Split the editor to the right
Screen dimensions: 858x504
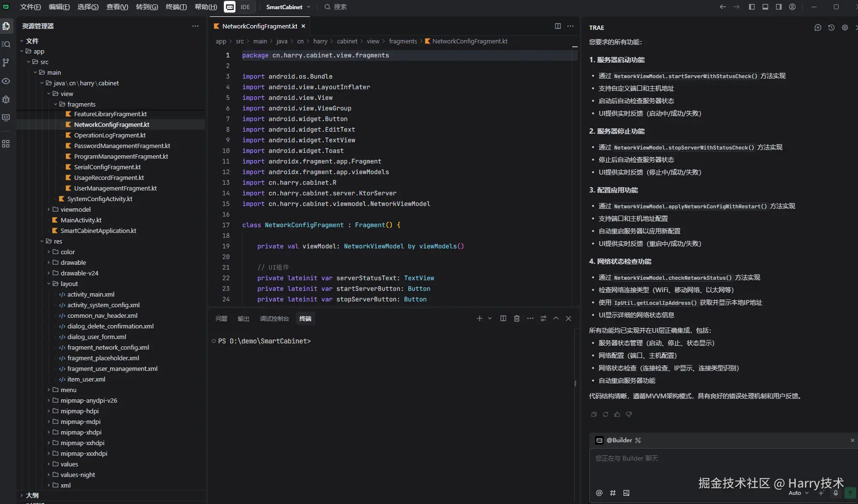pyautogui.click(x=557, y=26)
